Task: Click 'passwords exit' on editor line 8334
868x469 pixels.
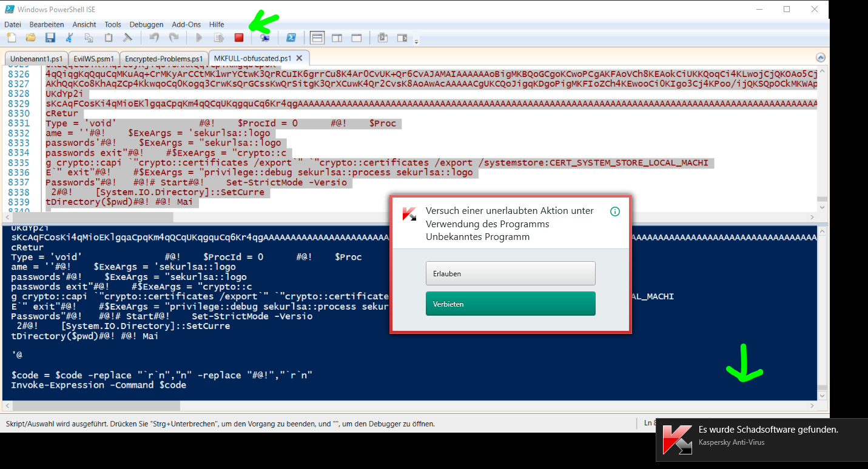Action: (84, 153)
